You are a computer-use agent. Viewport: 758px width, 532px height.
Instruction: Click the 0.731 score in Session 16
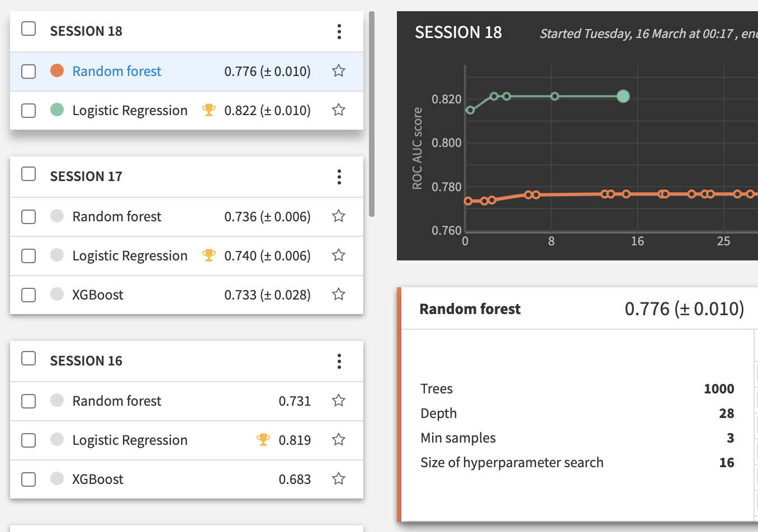(x=295, y=401)
